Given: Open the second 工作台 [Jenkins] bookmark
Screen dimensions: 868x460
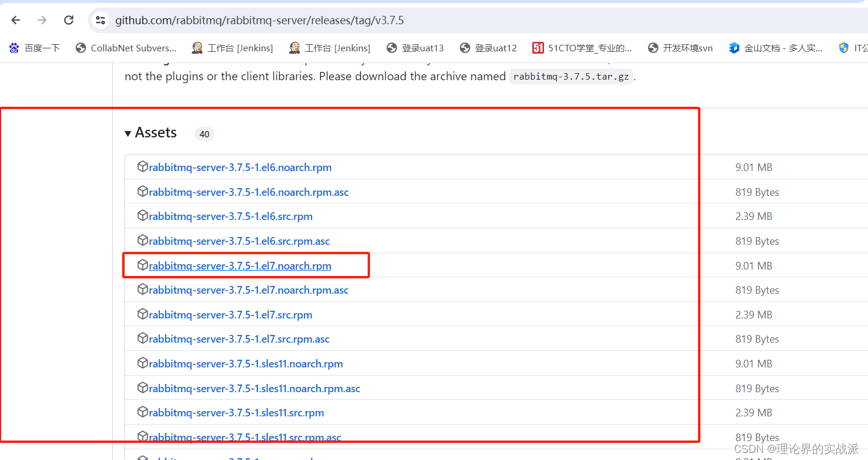Looking at the screenshot, I should tap(329, 48).
